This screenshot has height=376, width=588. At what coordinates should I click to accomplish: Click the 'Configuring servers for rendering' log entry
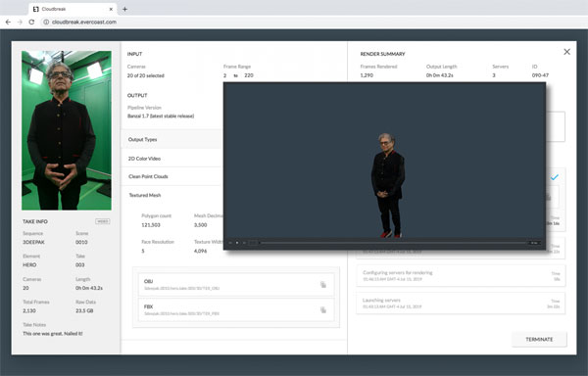[461, 275]
